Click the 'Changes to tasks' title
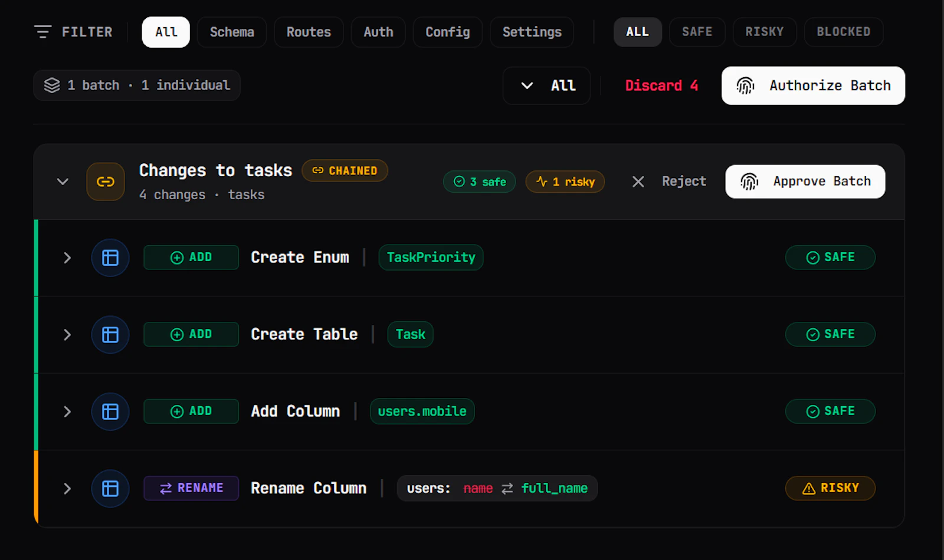The image size is (944, 560). click(215, 170)
